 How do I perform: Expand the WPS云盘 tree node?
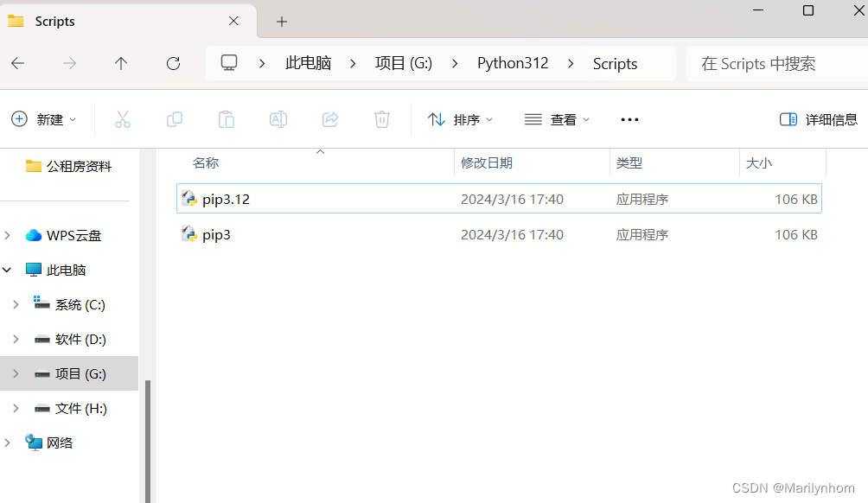(x=7, y=235)
